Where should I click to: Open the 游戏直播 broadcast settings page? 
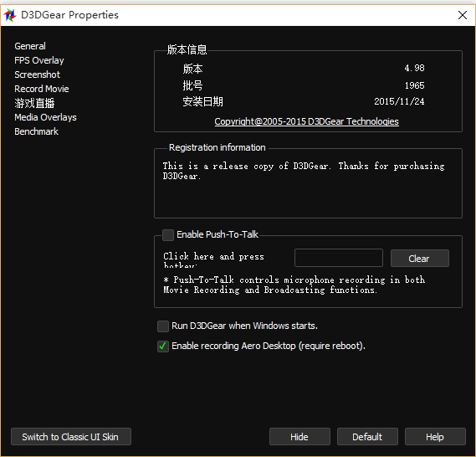point(34,103)
